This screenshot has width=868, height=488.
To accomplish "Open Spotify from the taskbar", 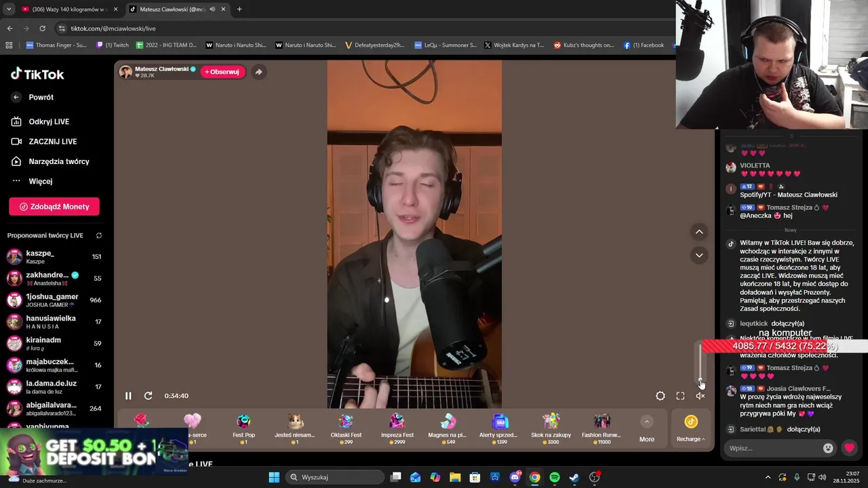I will pyautogui.click(x=555, y=477).
